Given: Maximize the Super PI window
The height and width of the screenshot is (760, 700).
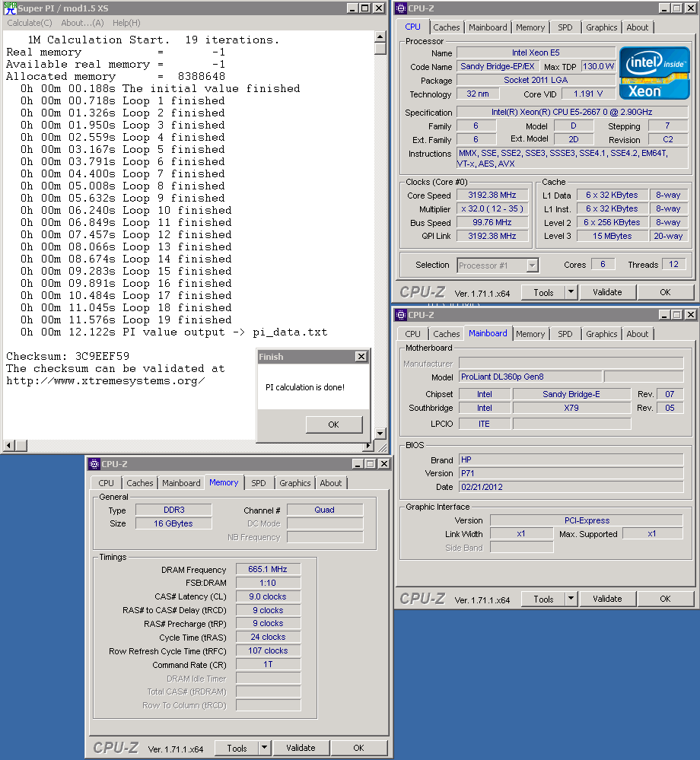Looking at the screenshot, I should coord(365,8).
